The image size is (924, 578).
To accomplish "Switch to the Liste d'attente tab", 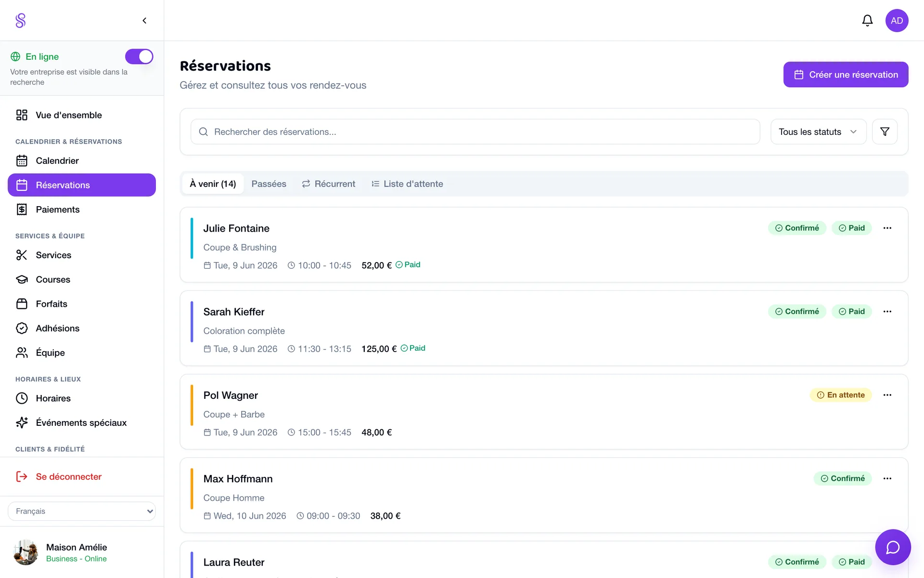I will tap(407, 184).
